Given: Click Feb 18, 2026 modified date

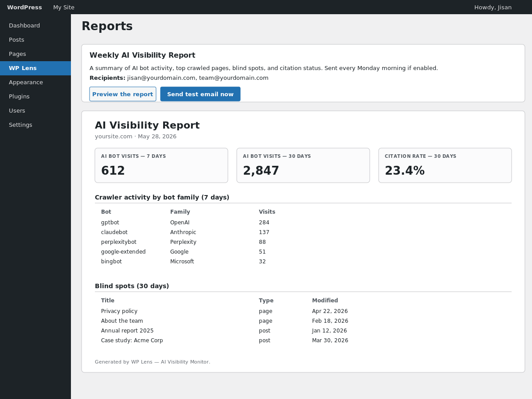Looking at the screenshot, I should (x=330, y=321).
